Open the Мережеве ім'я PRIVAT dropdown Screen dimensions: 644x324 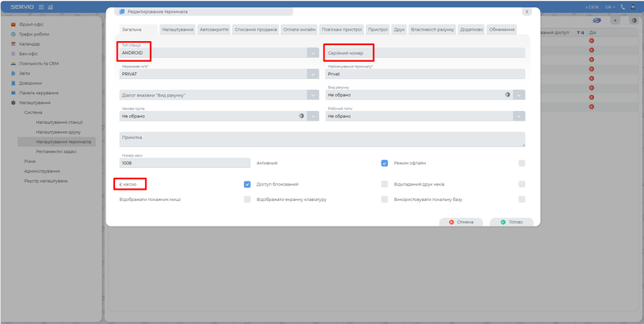[x=312, y=74]
